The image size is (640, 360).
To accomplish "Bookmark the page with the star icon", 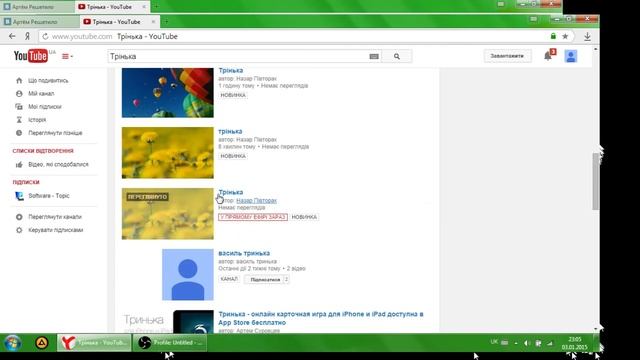I will click(565, 36).
